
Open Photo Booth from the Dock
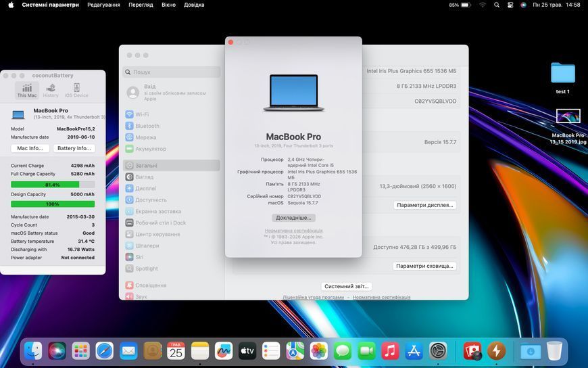pyautogui.click(x=472, y=352)
